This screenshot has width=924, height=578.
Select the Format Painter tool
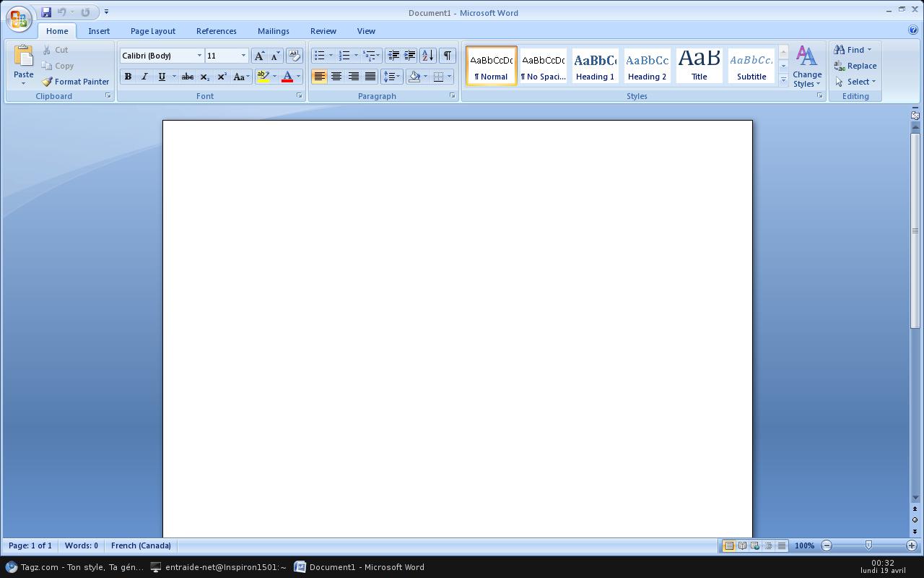[76, 82]
